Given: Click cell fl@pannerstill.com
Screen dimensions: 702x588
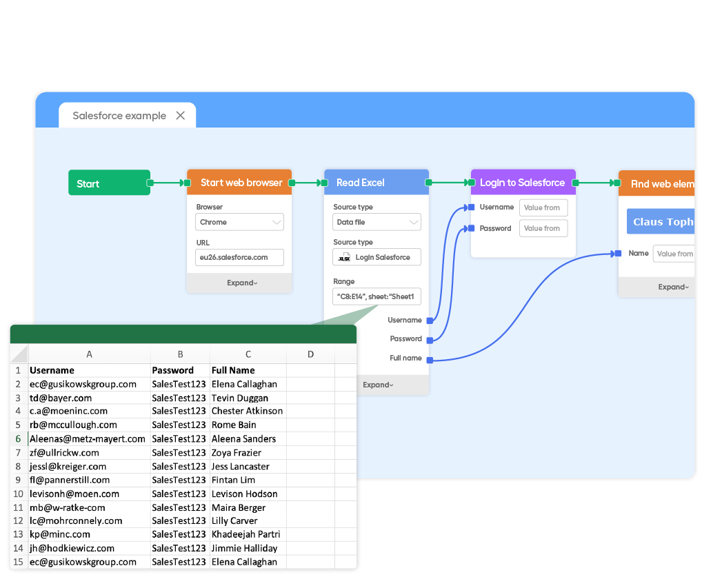Looking at the screenshot, I should 89,480.
